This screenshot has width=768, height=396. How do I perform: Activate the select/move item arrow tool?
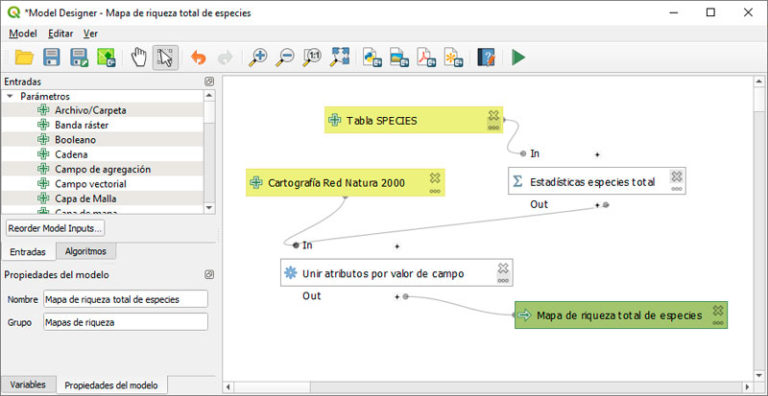[x=165, y=58]
